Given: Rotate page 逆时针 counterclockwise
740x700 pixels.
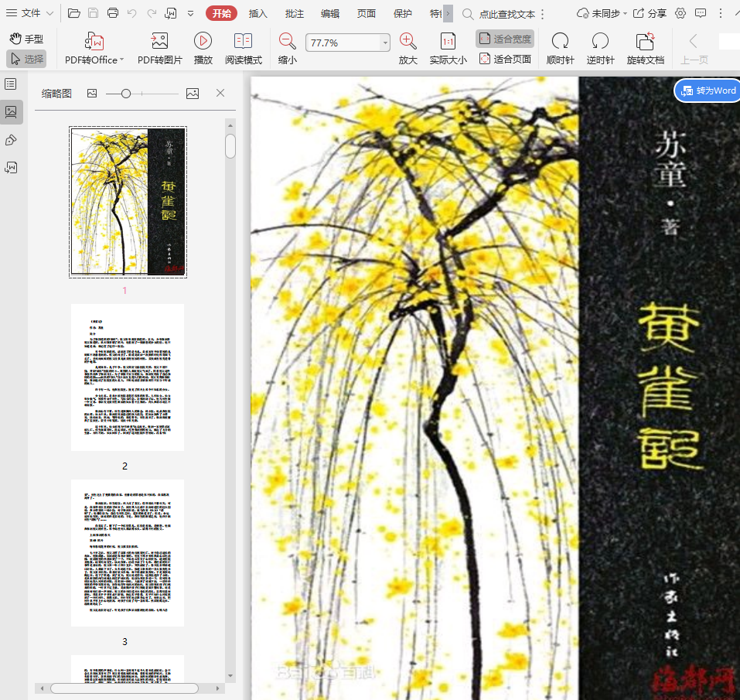Looking at the screenshot, I should click(600, 48).
